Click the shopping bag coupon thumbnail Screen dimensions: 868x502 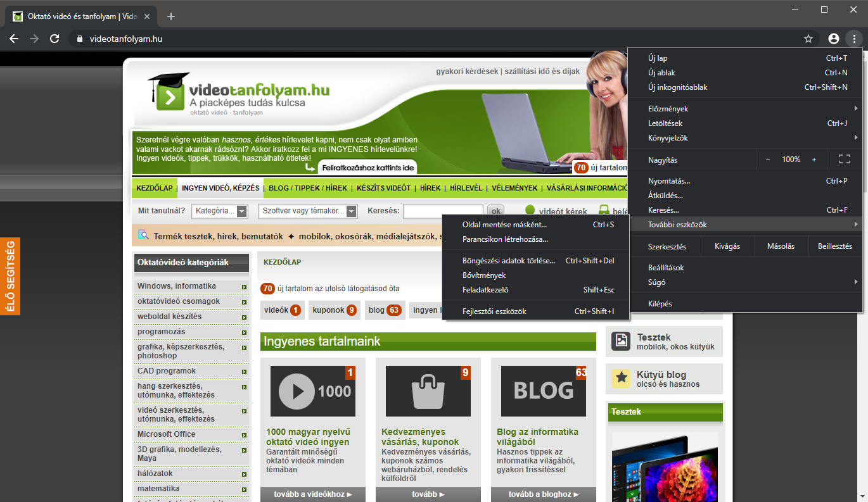428,391
